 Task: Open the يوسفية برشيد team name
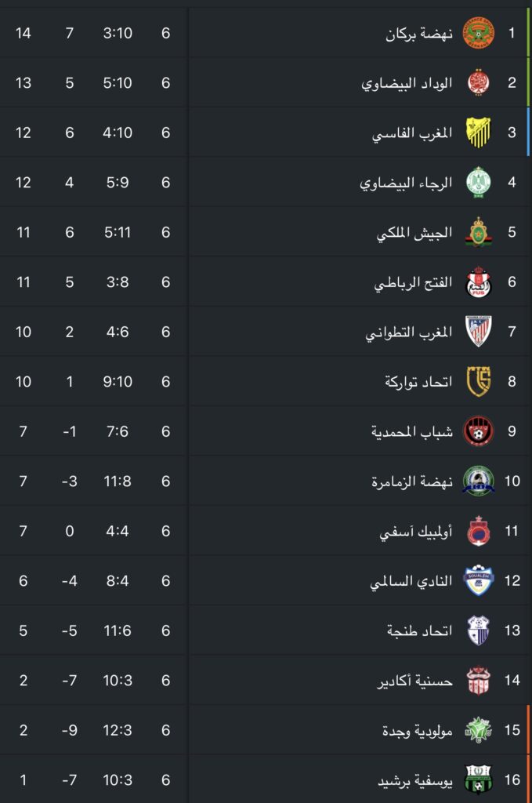click(x=414, y=781)
